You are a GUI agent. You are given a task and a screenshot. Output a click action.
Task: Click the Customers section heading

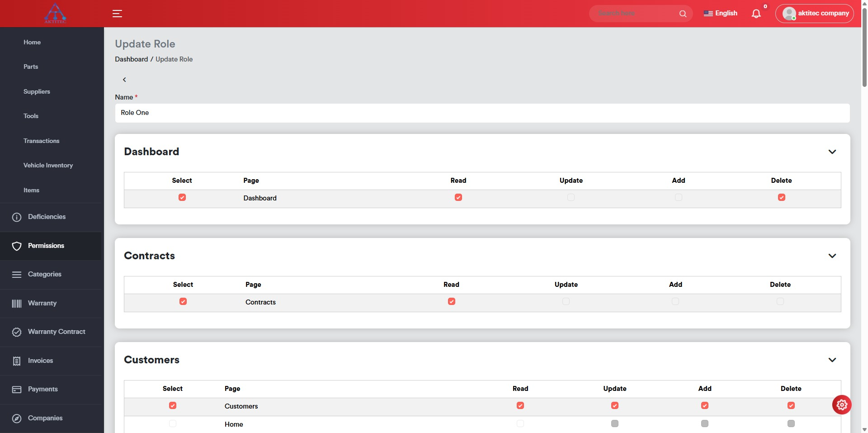(151, 360)
